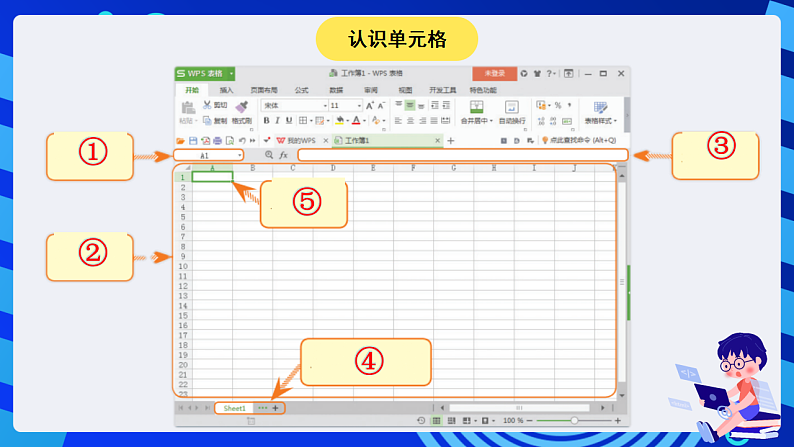
Task: Open the 数据 (Data) tab
Action: [336, 90]
